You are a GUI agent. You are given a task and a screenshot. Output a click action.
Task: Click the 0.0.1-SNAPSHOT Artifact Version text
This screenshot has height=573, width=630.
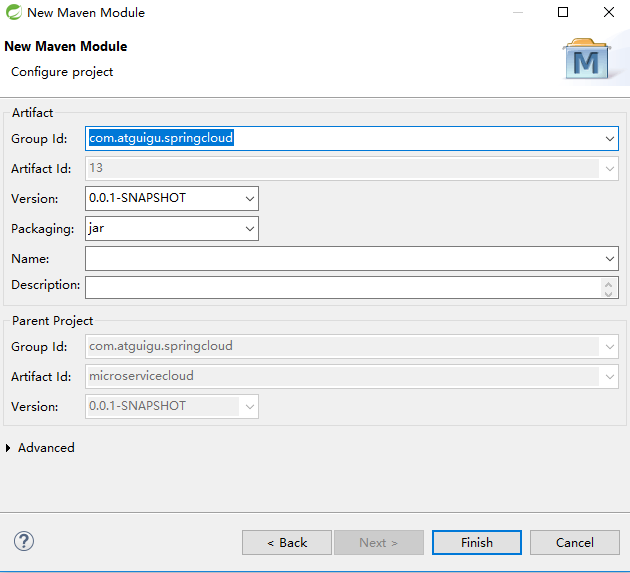click(137, 198)
